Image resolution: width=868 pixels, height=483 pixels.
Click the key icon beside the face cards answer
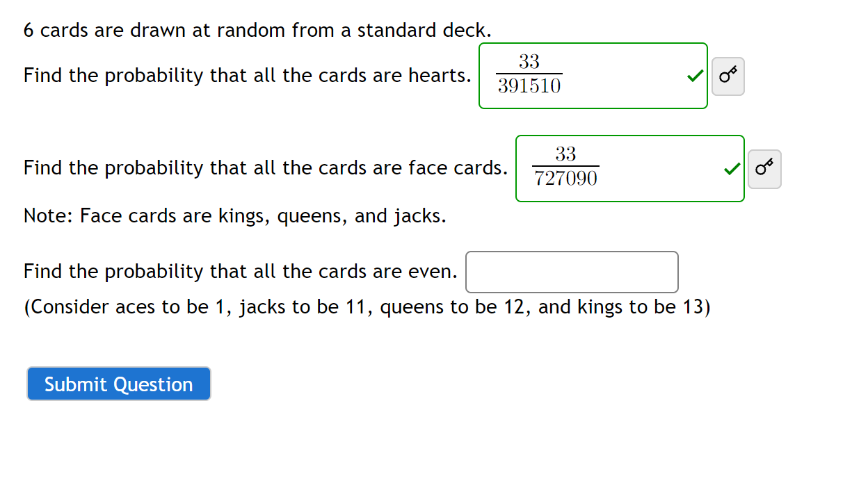tap(764, 169)
